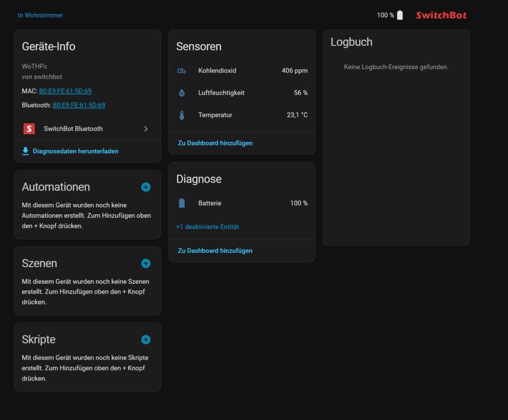Viewport: 508px width, 420px height.
Task: Click the Geräte-Info heading
Action: click(x=49, y=46)
